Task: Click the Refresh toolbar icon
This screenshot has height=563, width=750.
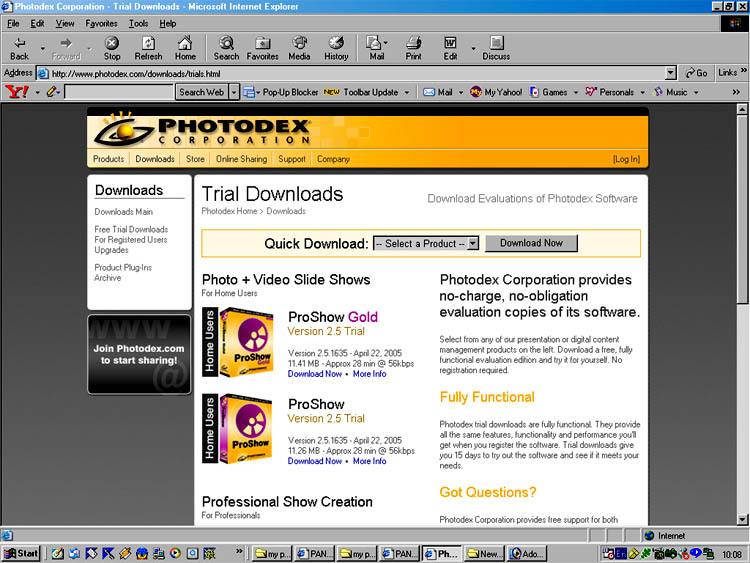Action: (x=148, y=48)
